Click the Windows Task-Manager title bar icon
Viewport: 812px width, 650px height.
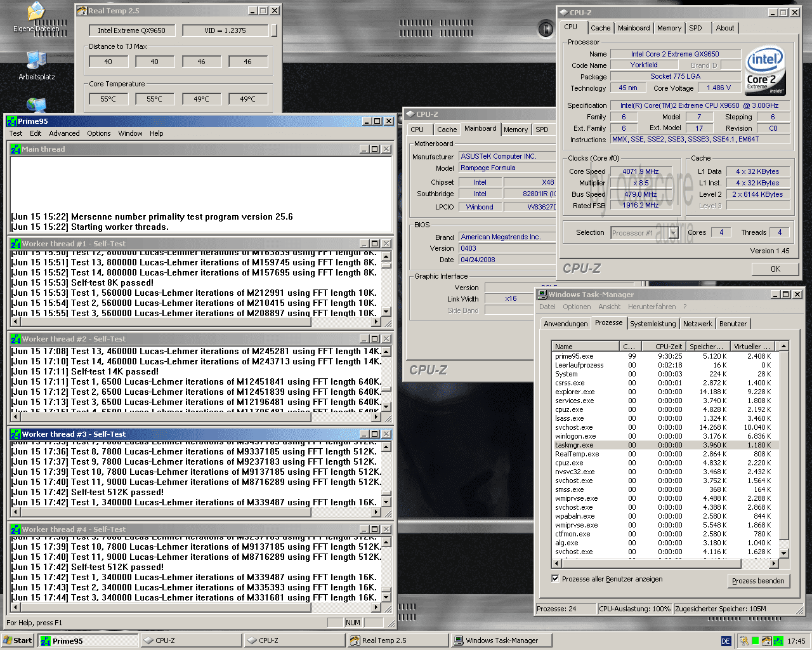click(x=542, y=295)
